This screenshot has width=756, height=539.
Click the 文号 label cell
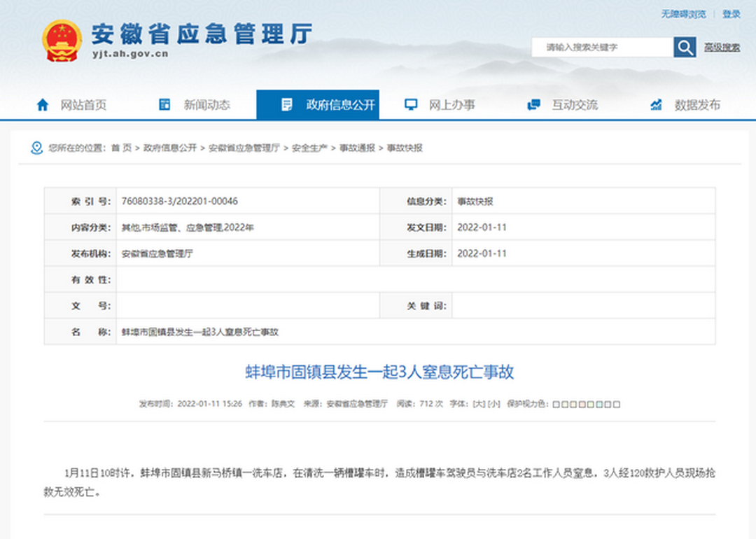[x=80, y=306]
